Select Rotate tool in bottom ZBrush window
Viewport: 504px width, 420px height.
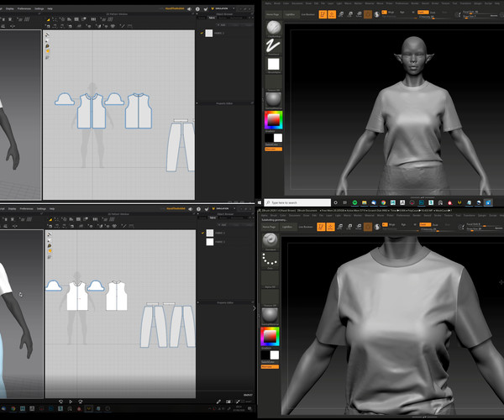[x=359, y=227]
